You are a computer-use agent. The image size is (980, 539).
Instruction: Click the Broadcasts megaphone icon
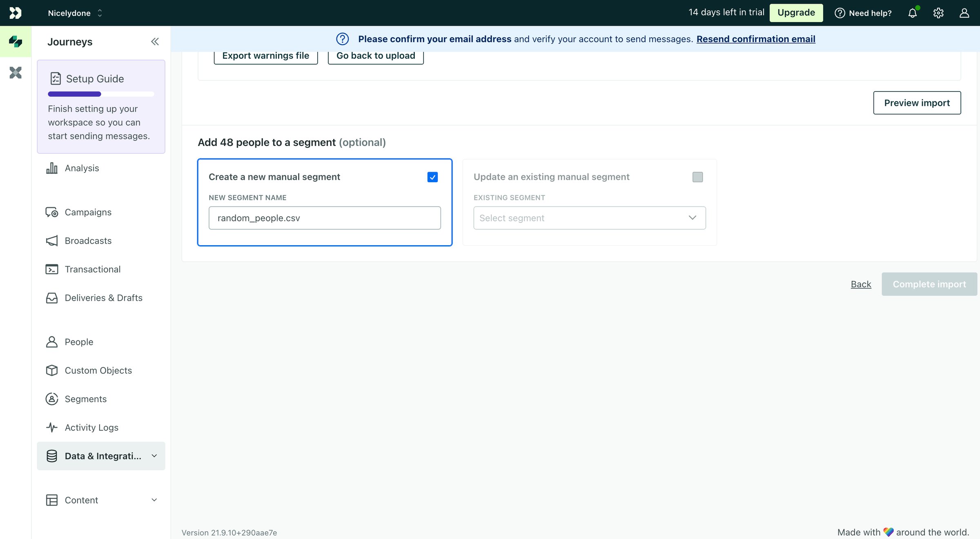click(52, 241)
